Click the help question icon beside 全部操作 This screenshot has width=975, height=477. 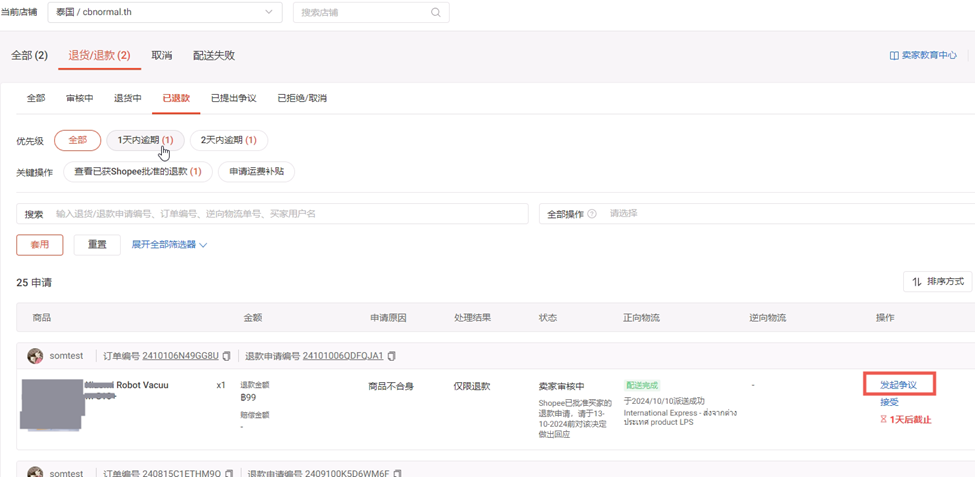591,214
